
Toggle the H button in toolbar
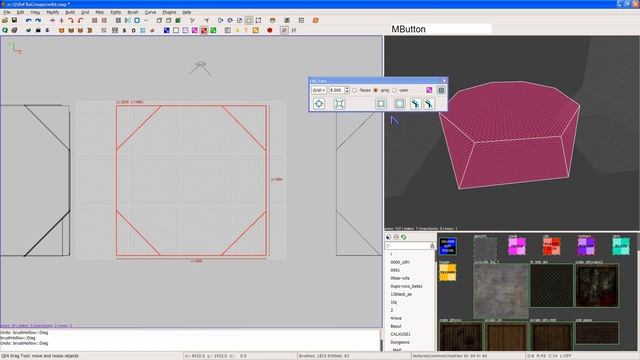[x=293, y=30]
